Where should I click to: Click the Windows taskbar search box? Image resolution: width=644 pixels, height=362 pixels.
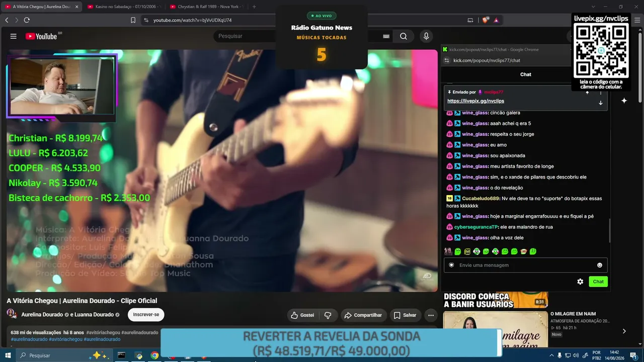coord(65,355)
